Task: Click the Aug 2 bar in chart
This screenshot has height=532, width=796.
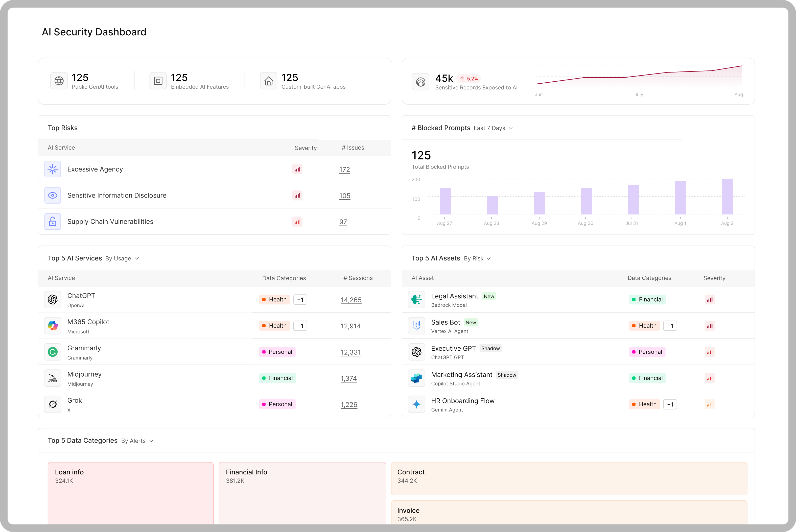Action: [x=727, y=197]
